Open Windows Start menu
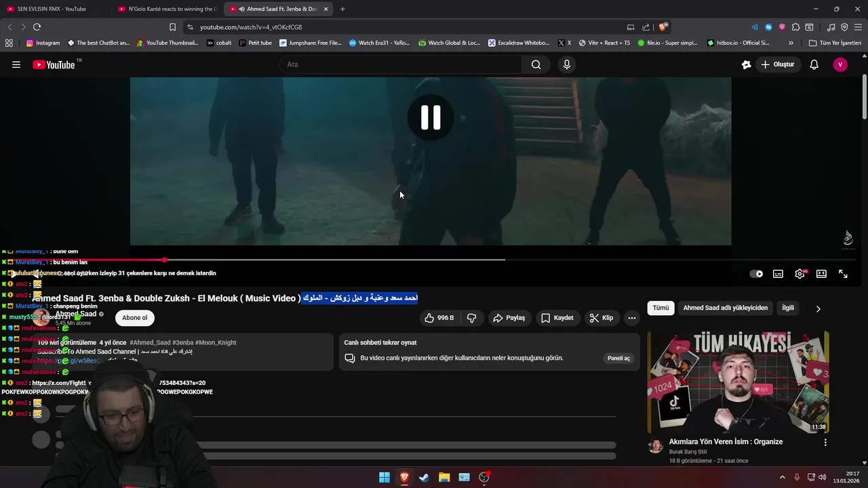The width and height of the screenshot is (868, 488). (x=384, y=477)
